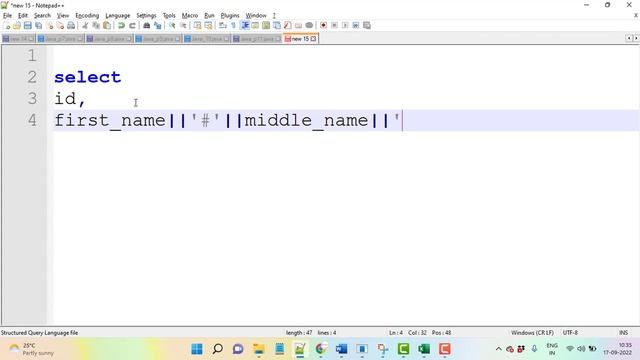The width and height of the screenshot is (640, 360).
Task: Click the Save All toolbar icon
Action: click(38, 25)
